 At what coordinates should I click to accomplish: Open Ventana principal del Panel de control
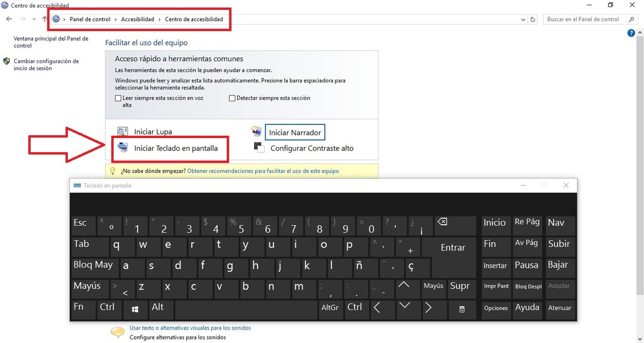(x=51, y=42)
